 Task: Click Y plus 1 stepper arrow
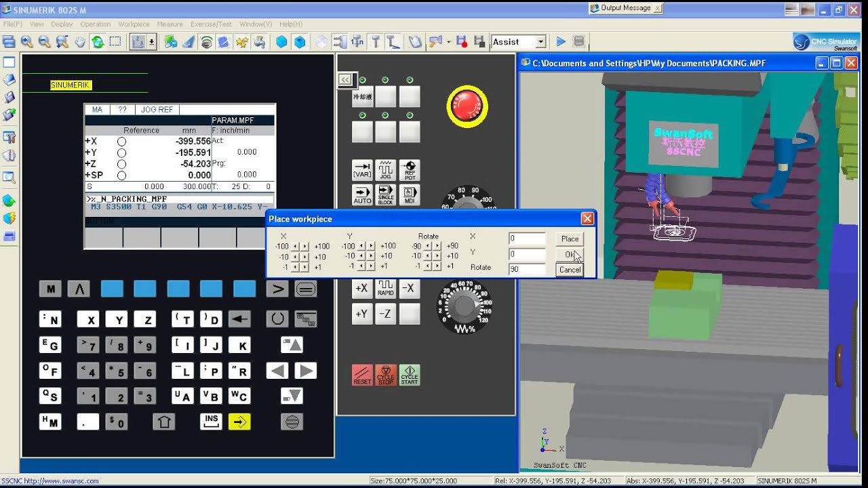click(x=371, y=266)
